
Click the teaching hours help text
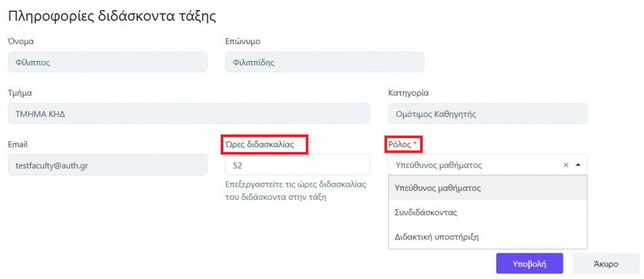(x=295, y=191)
